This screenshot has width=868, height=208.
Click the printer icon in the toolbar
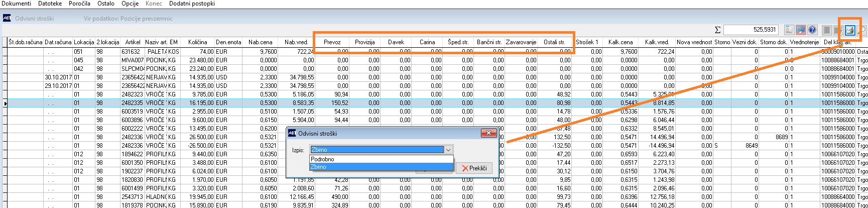850,30
